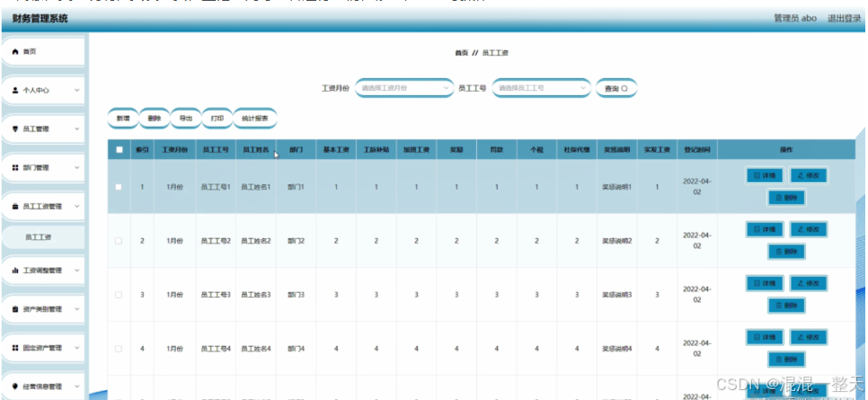Click the 实发工资 column header
Image resolution: width=868 pixels, height=400 pixels.
pos(657,150)
